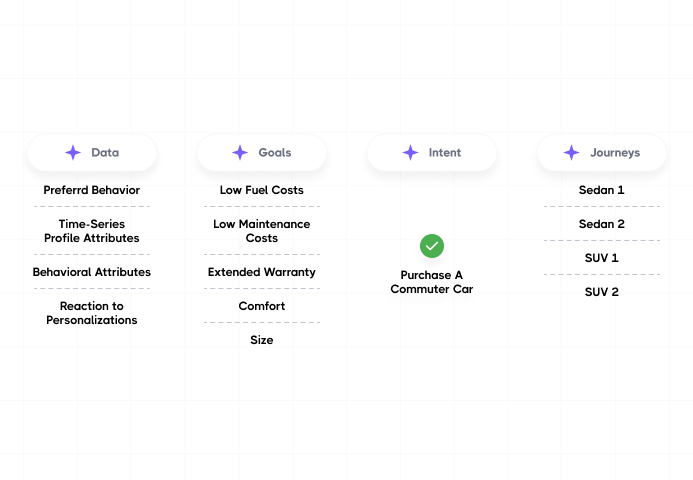Select Reaction to Personalizations item

coord(92,313)
